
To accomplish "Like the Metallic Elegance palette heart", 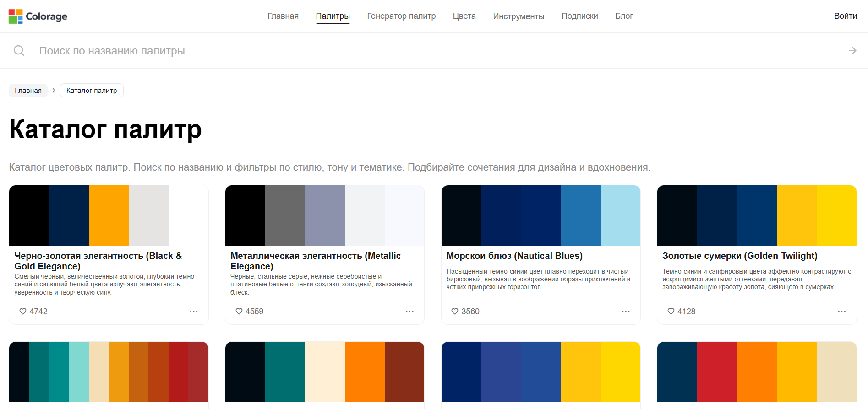I will 239,312.
